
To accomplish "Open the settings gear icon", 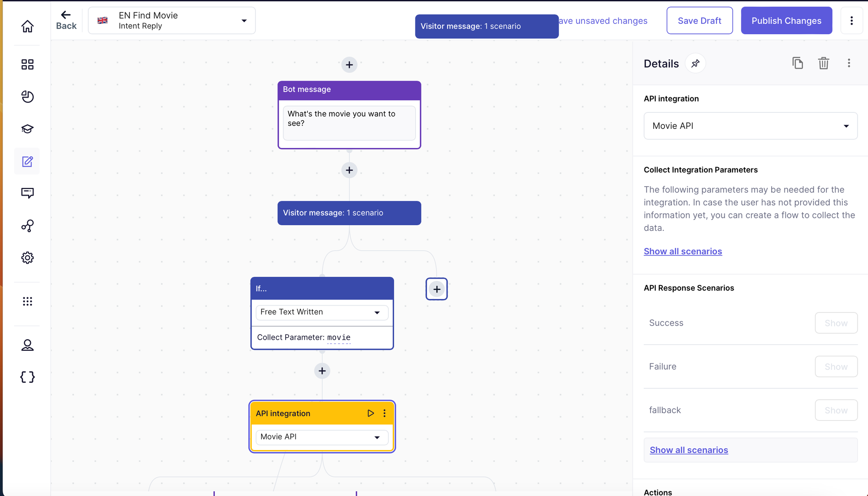I will pyautogui.click(x=27, y=258).
